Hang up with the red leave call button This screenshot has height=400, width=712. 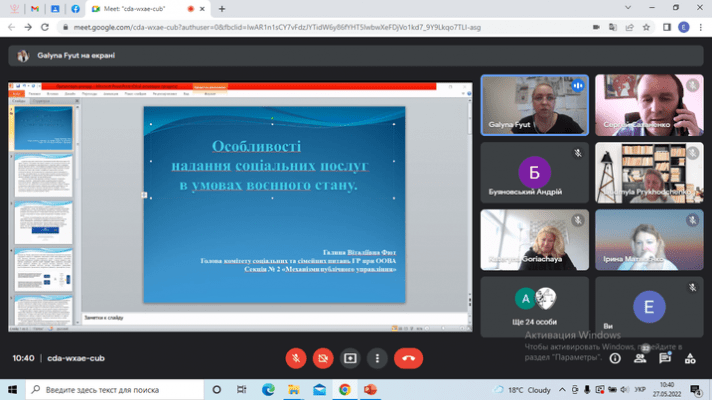[x=408, y=358]
